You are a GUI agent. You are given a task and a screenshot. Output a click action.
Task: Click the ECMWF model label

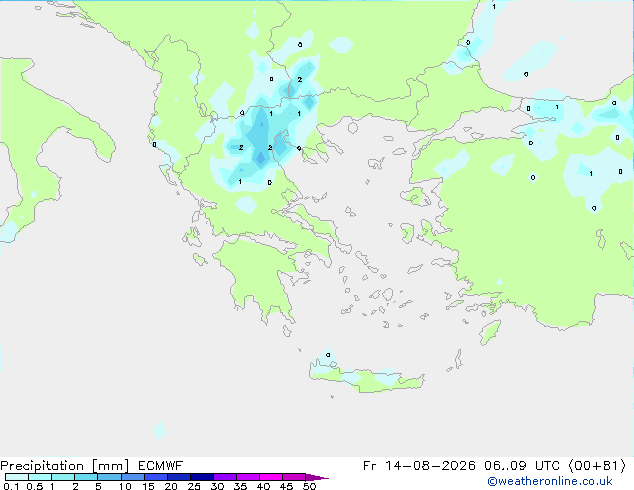pos(161,466)
